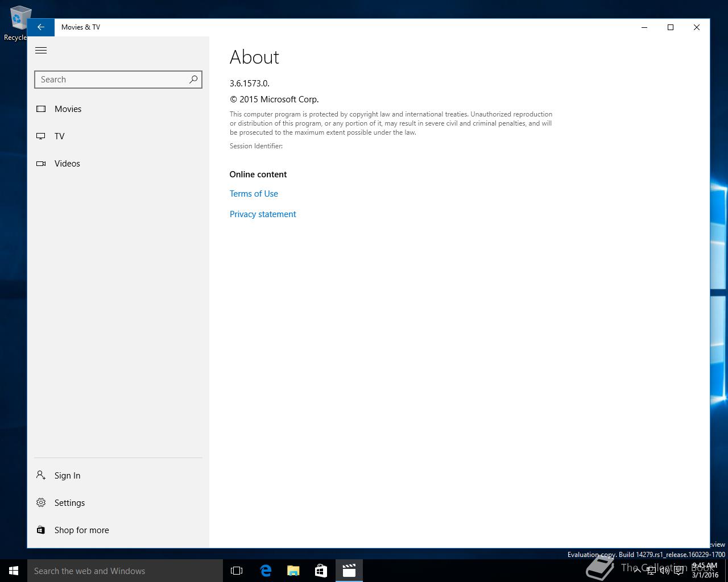The image size is (728, 582).
Task: Open the TV section
Action: tap(118, 136)
